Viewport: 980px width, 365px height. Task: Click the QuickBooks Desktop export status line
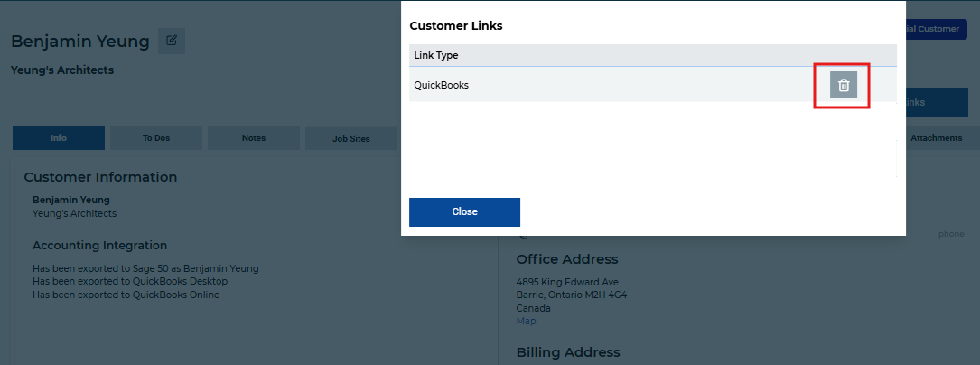[130, 282]
